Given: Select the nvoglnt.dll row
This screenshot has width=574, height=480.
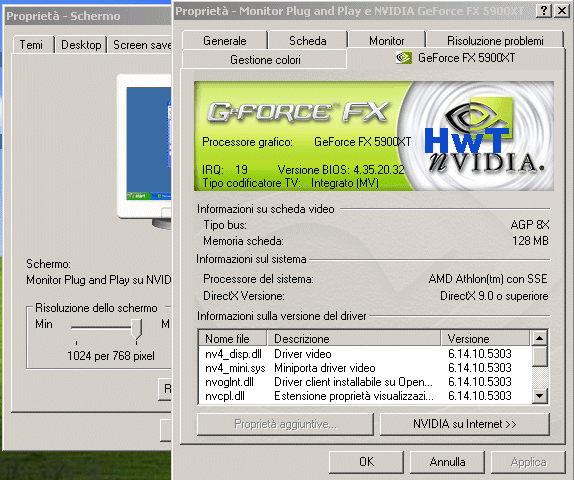Looking at the screenshot, I should pos(365,382).
